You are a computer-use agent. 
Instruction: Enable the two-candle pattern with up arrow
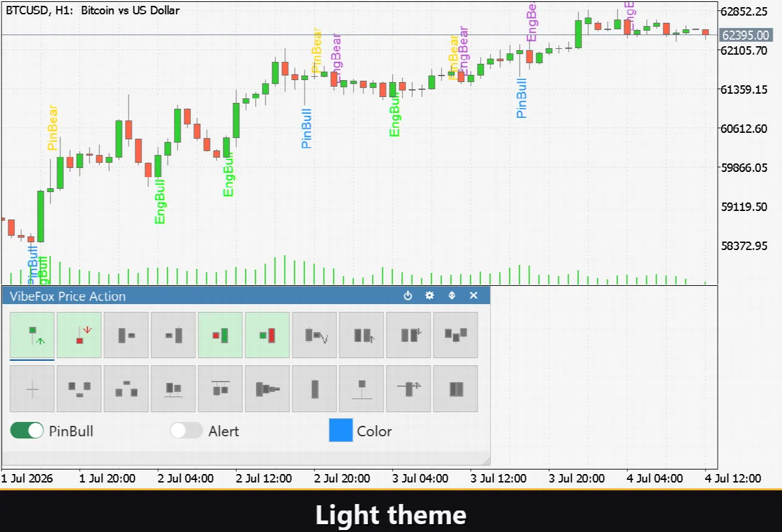click(361, 335)
